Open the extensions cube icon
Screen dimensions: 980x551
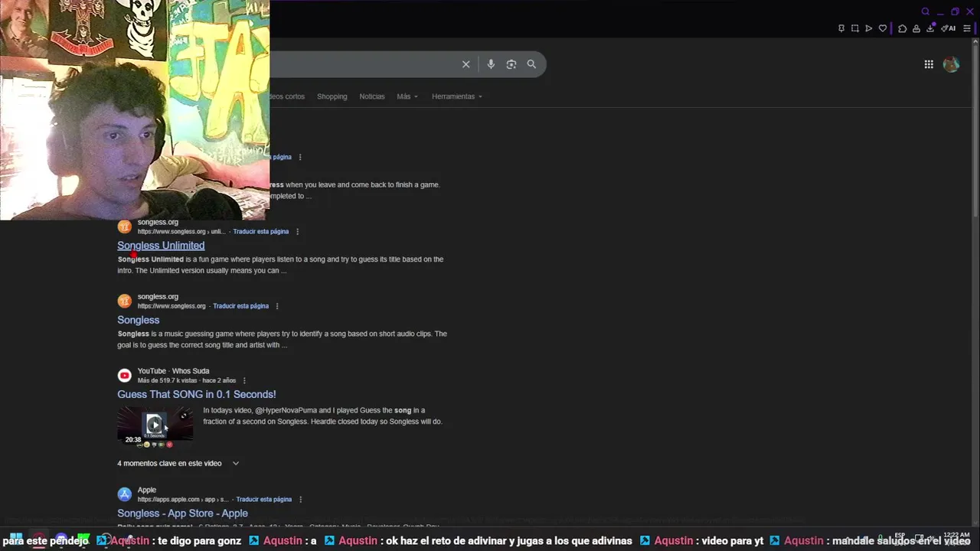903,28
